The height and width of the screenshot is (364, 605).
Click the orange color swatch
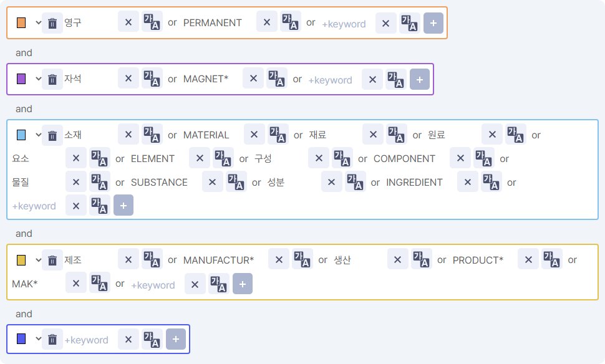click(x=21, y=23)
